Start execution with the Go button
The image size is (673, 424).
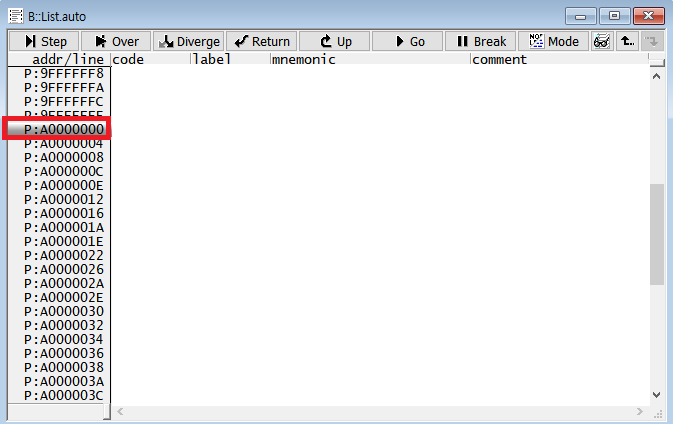coord(407,41)
